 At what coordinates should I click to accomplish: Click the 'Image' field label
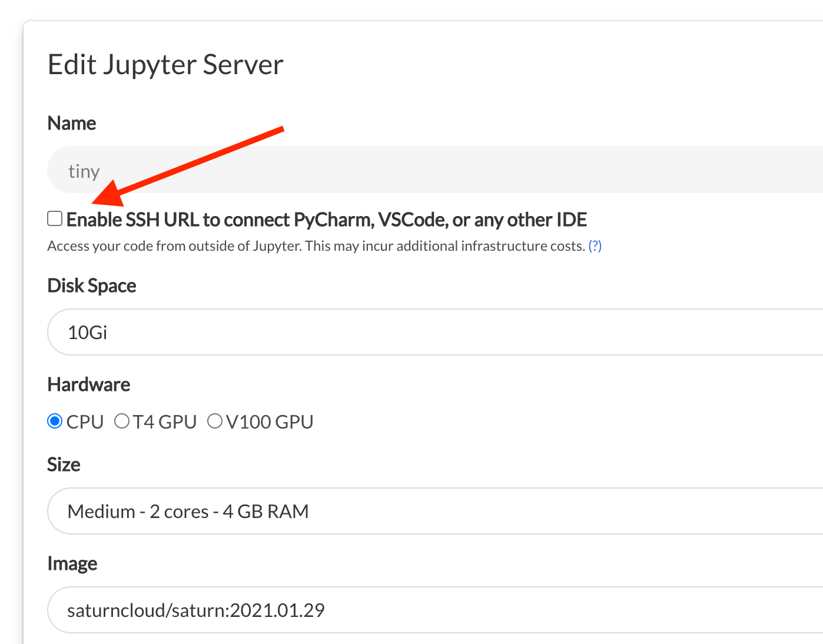(x=72, y=563)
